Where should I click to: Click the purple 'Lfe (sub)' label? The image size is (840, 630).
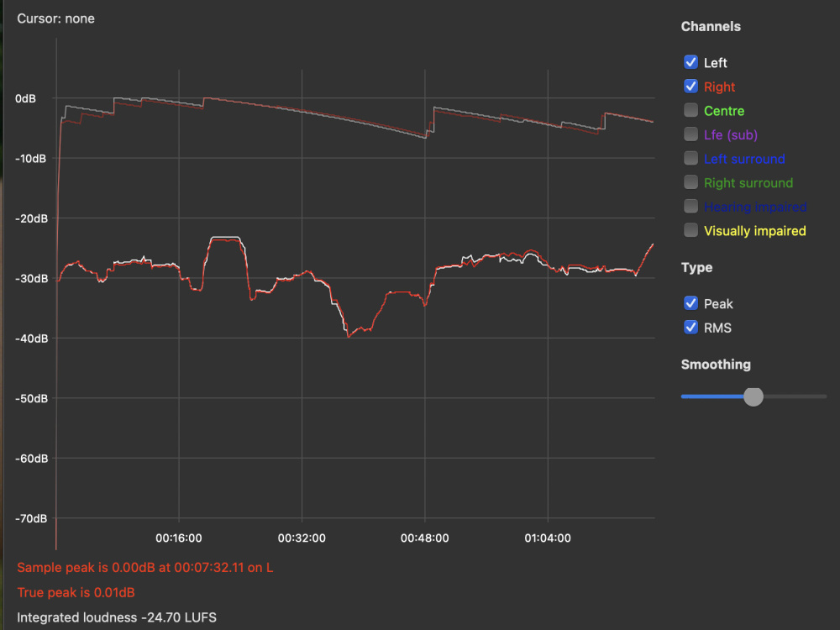[731, 135]
